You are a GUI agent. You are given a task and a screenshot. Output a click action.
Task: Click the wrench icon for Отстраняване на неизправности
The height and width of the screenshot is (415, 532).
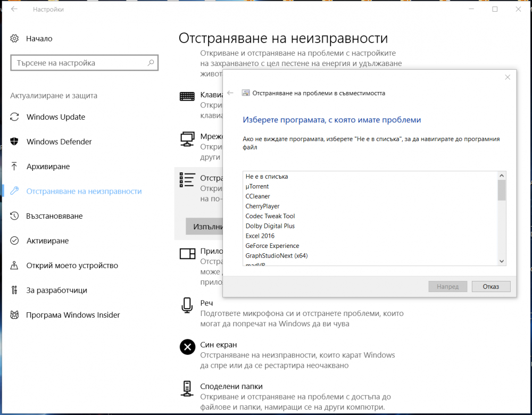(x=14, y=191)
